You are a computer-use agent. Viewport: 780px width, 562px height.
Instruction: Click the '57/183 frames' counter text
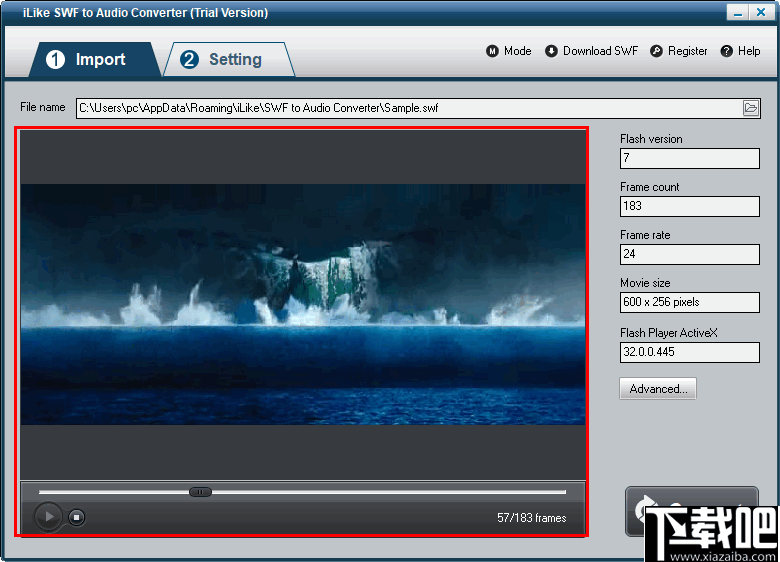tap(531, 518)
